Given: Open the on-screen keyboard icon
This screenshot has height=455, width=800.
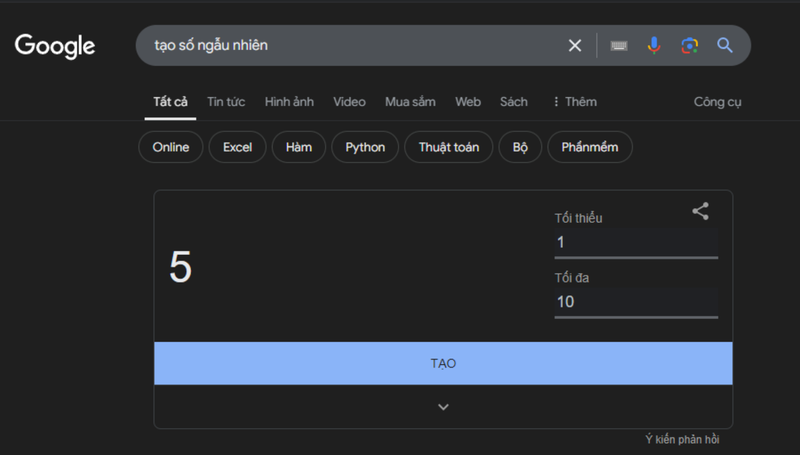Looking at the screenshot, I should point(619,45).
